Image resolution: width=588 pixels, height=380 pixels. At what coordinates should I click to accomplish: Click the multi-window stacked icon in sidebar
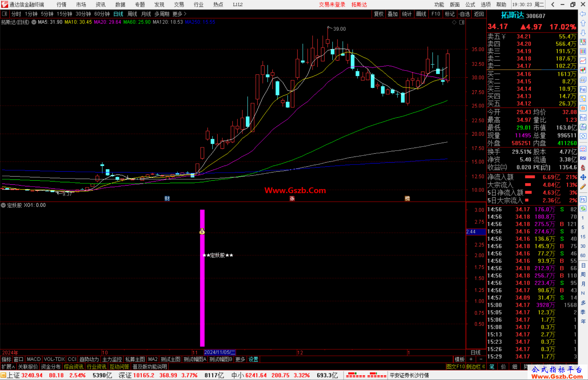pyautogui.click(x=583, y=80)
